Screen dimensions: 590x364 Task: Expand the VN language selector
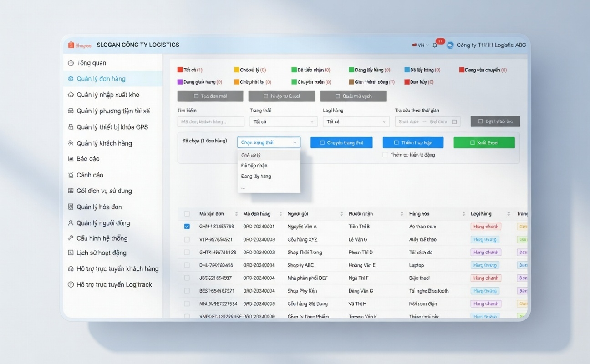(x=420, y=45)
